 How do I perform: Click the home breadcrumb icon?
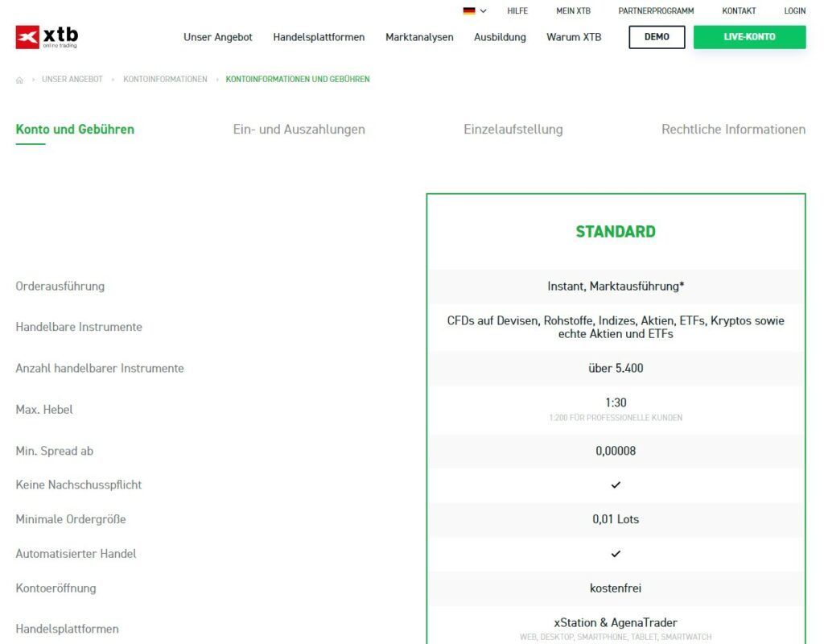[x=19, y=80]
